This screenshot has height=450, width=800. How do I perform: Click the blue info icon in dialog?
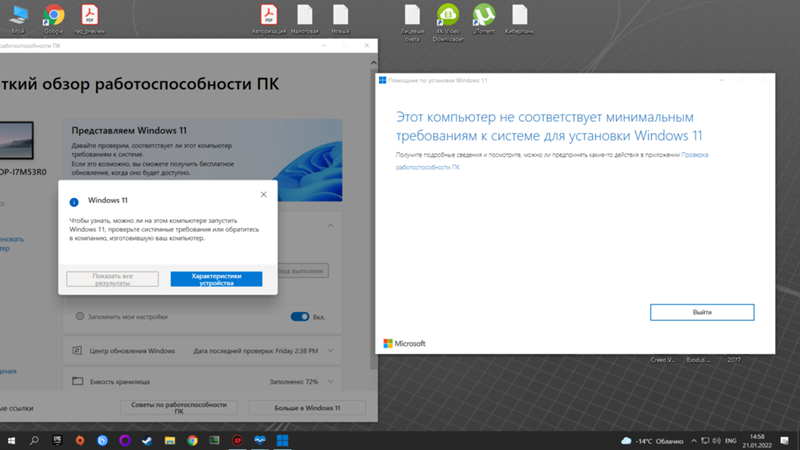74,202
